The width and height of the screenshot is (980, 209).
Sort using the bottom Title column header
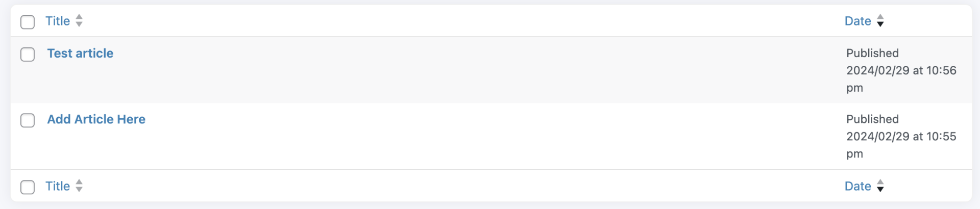pos(58,186)
